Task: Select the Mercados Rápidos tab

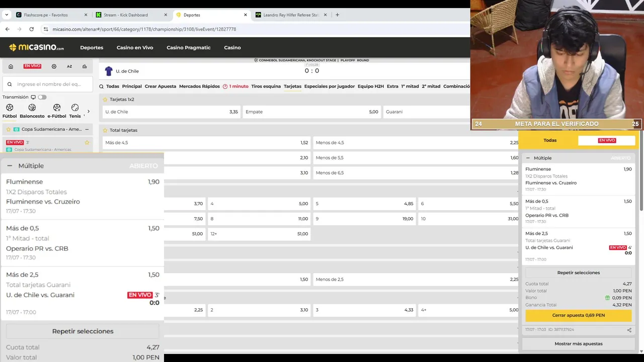Action: point(199,86)
